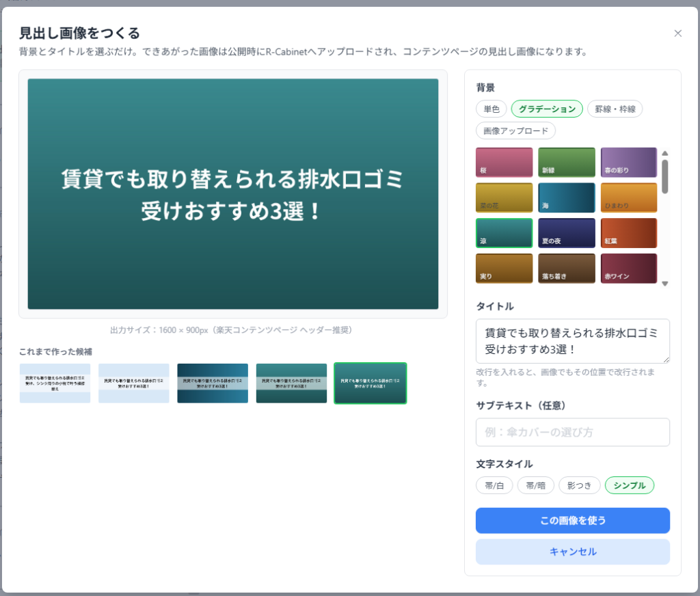Select the シンプル text style
The image size is (700, 596).
(x=630, y=485)
